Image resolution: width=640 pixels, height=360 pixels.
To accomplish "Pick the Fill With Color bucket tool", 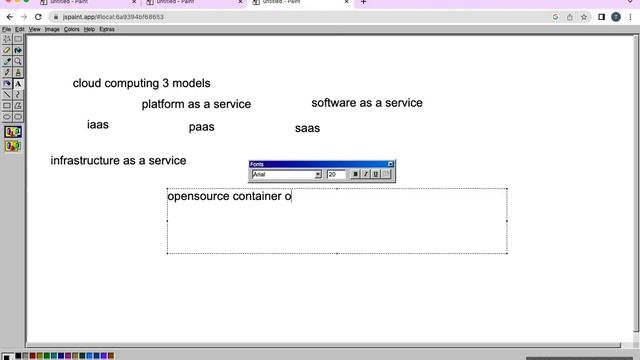I will pyautogui.click(x=18, y=50).
